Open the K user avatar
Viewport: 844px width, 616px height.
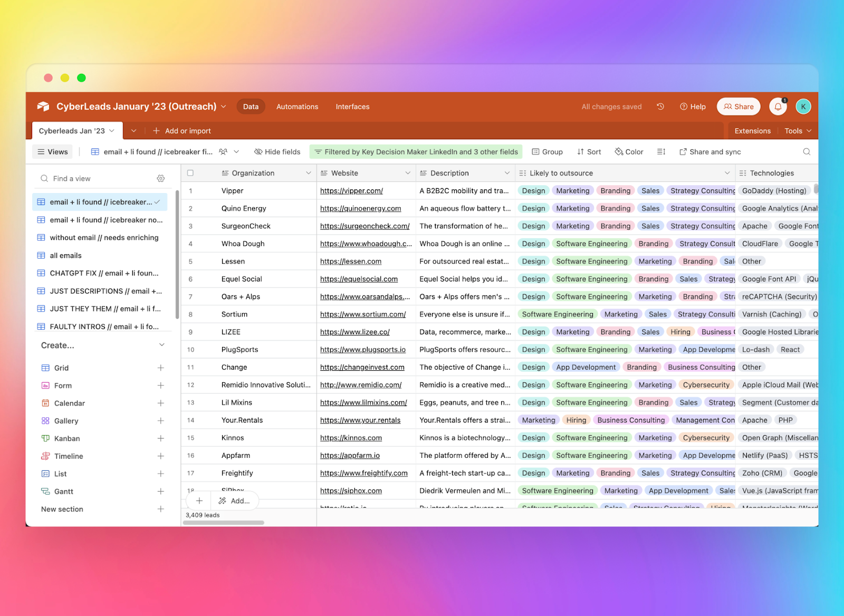803,107
